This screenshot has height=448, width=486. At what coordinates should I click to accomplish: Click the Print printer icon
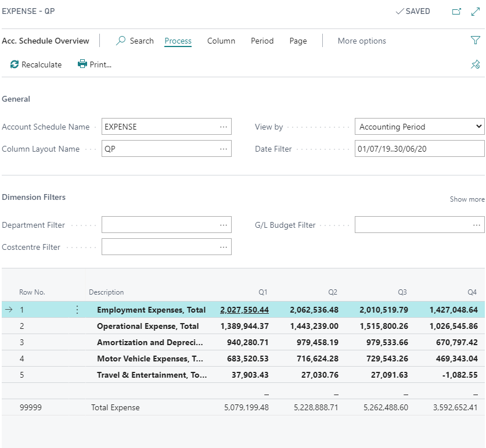(82, 64)
